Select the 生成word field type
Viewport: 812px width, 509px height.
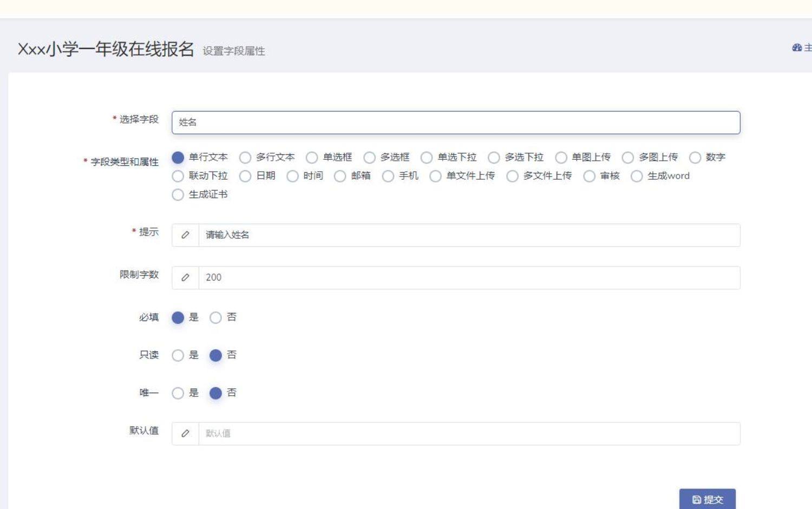637,176
